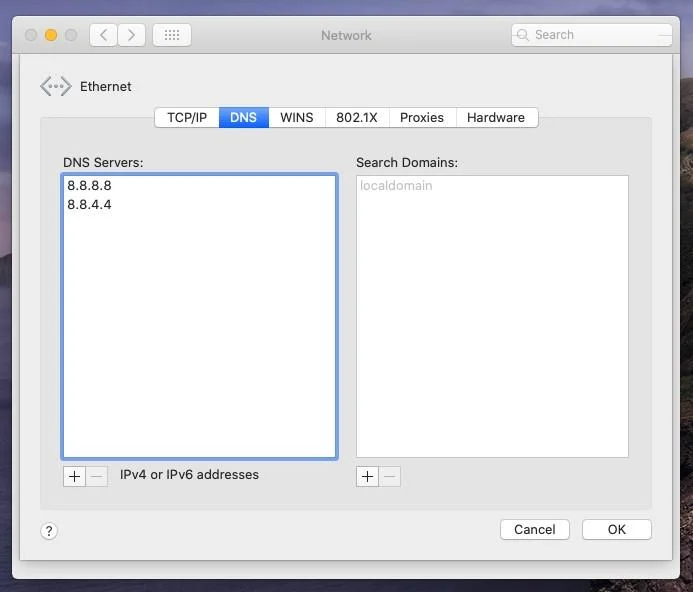Select localdomain in Search Domains list

tap(396, 186)
